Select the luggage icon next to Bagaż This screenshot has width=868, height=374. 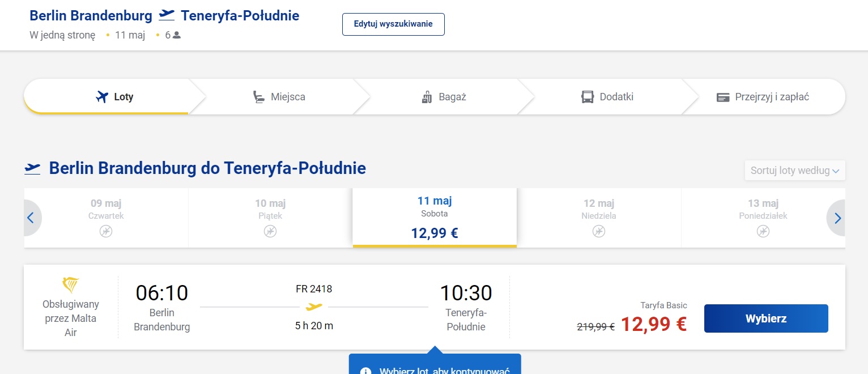tap(427, 97)
